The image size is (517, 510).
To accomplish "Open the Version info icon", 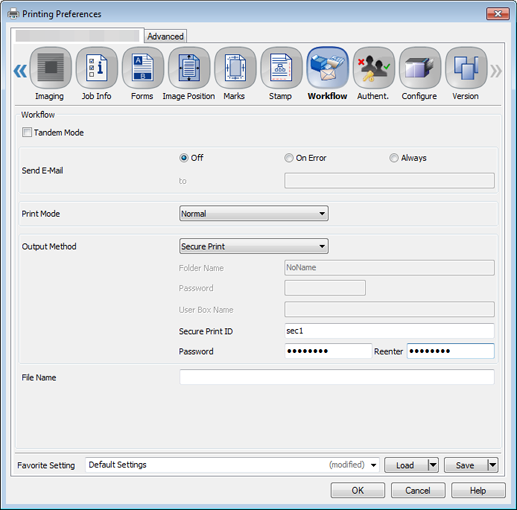I will [x=466, y=68].
